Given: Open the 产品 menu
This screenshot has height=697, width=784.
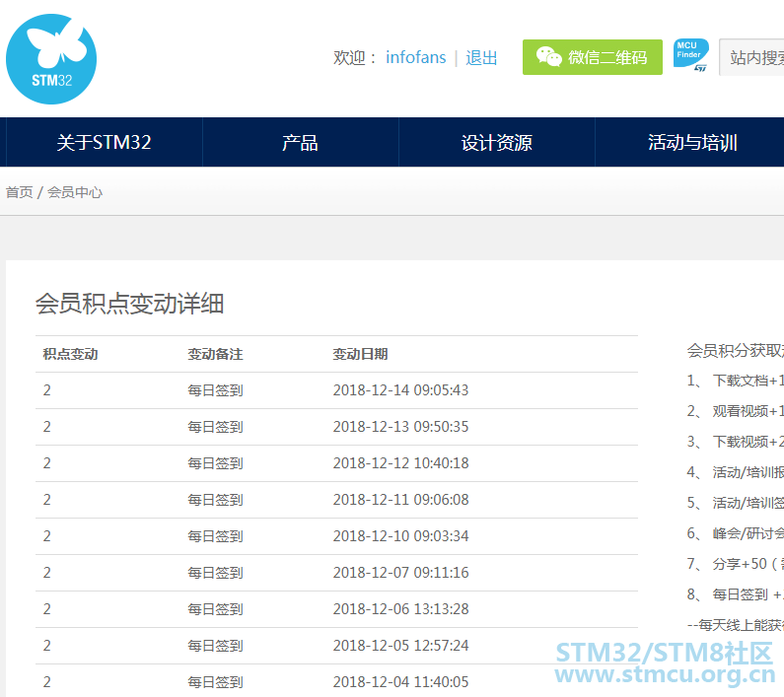Looking at the screenshot, I should (300, 143).
